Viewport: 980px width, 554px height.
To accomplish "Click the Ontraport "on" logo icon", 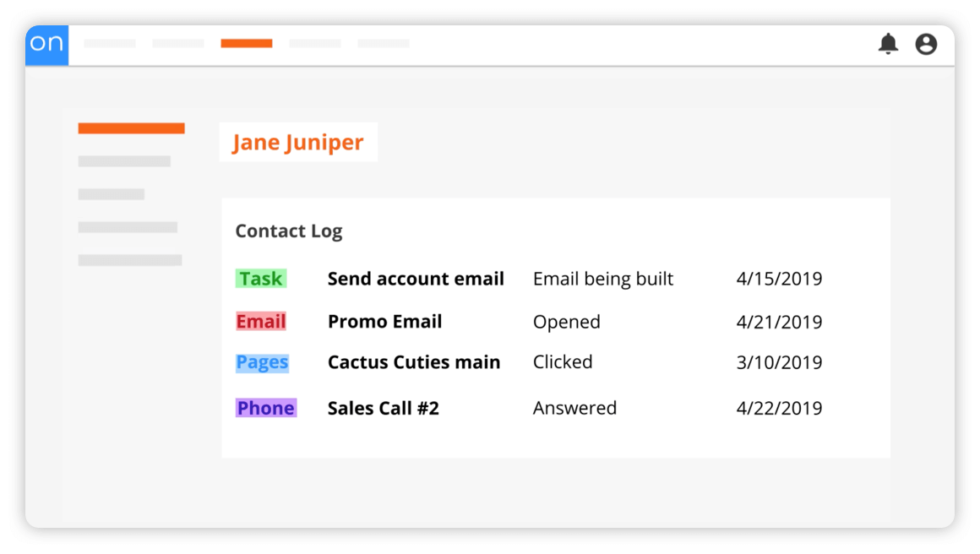I will tap(46, 45).
